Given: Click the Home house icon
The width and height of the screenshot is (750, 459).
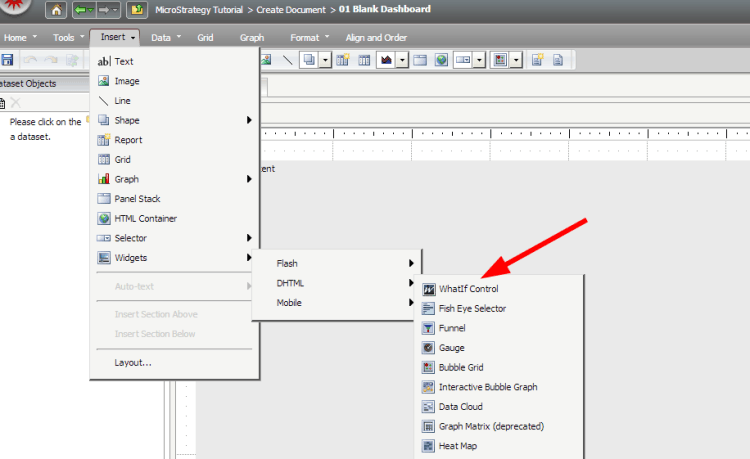Looking at the screenshot, I should (56, 10).
